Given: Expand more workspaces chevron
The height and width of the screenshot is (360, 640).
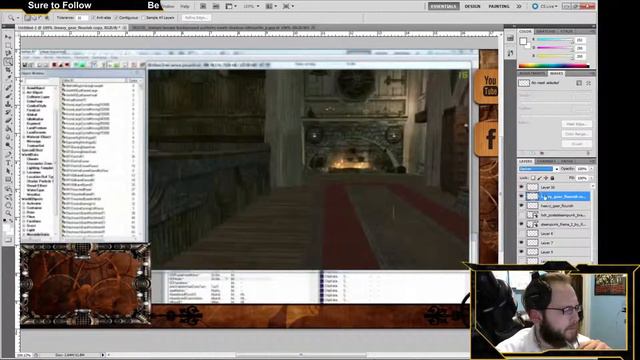Looking at the screenshot, I should point(519,6).
